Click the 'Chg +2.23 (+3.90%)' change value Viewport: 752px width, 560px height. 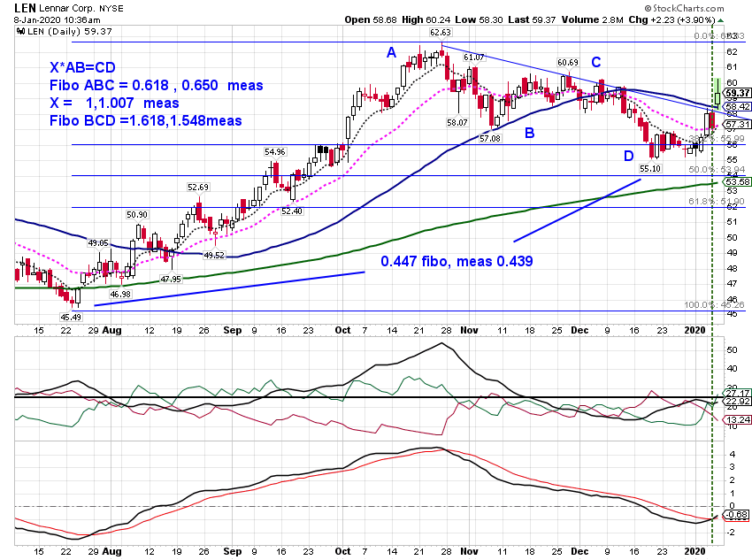click(671, 19)
